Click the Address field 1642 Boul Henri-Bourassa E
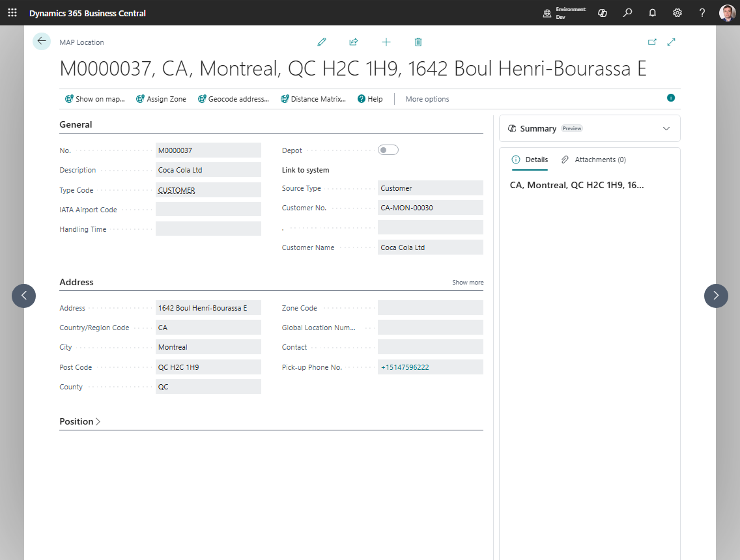The height and width of the screenshot is (560, 740). pos(208,307)
